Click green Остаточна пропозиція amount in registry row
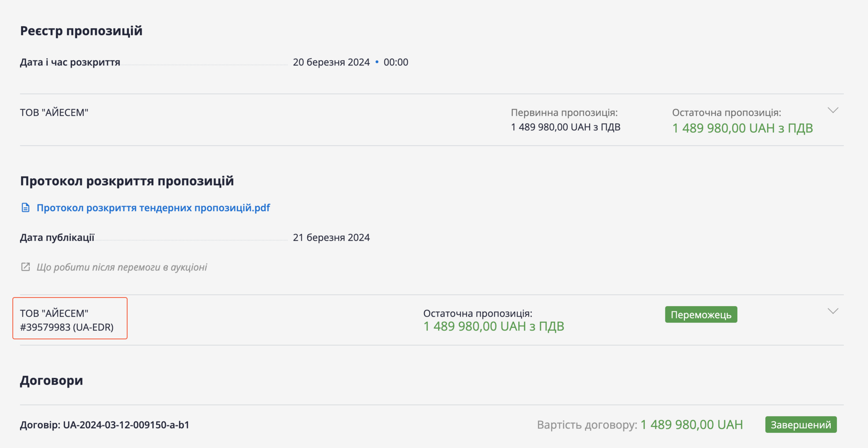 [x=742, y=128]
